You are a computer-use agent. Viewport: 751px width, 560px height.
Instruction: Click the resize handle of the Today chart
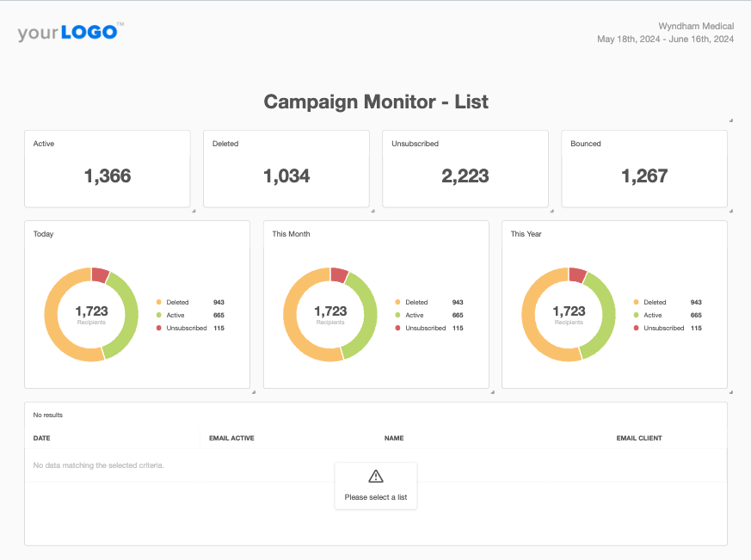253,391
